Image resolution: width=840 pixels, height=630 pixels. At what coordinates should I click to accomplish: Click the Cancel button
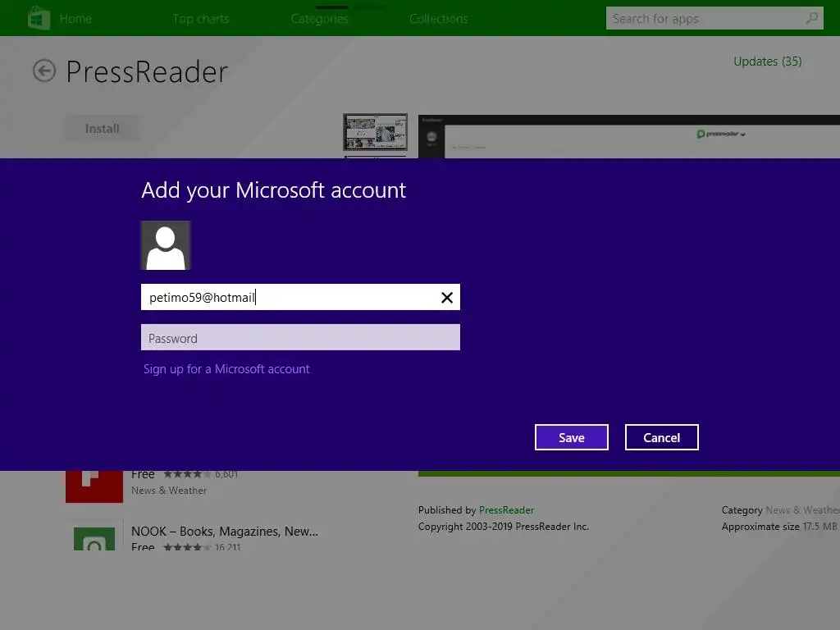(662, 438)
